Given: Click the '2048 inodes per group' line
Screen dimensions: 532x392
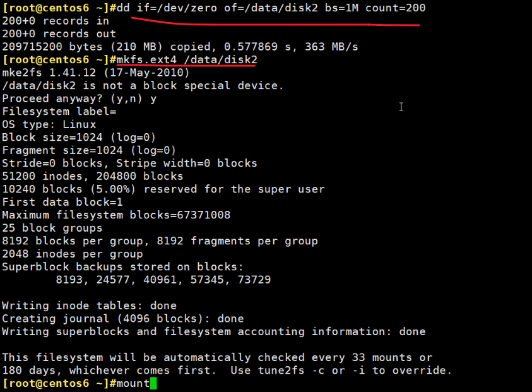Looking at the screenshot, I should (73, 254).
